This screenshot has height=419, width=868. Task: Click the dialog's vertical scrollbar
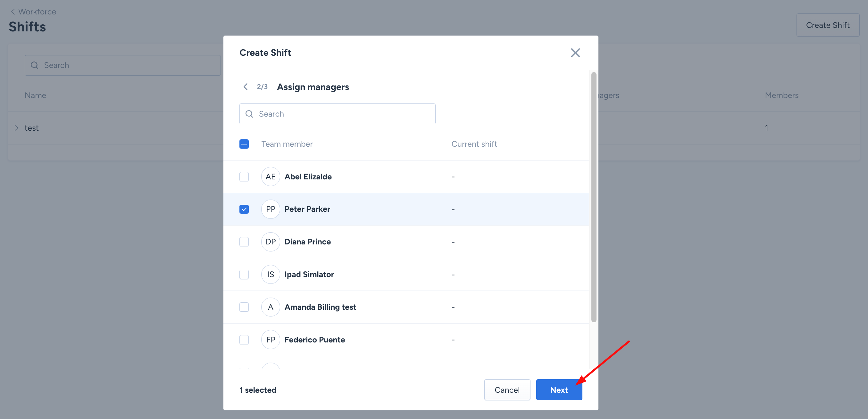click(x=594, y=197)
